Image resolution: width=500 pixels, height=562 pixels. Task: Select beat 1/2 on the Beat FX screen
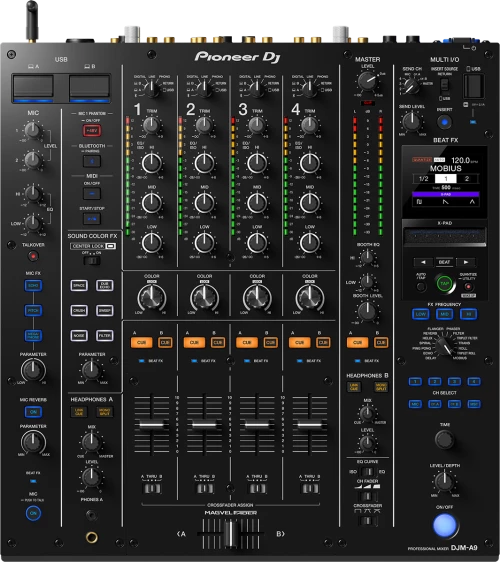point(424,178)
